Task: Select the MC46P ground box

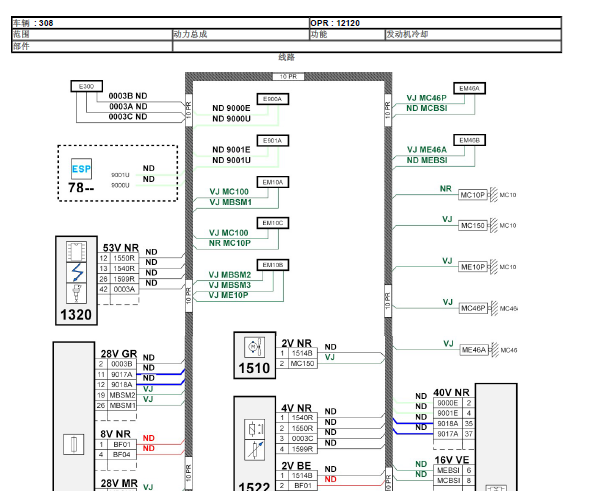Action: tap(473, 308)
